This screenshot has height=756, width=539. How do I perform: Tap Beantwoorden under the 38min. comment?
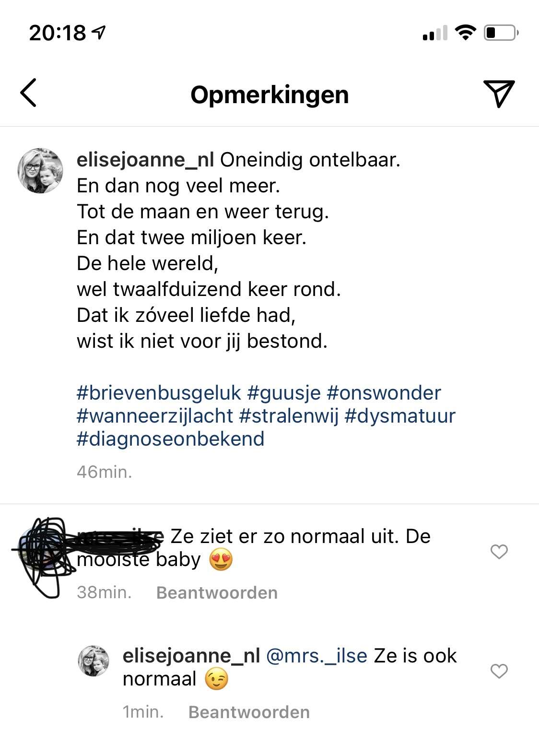point(217,593)
